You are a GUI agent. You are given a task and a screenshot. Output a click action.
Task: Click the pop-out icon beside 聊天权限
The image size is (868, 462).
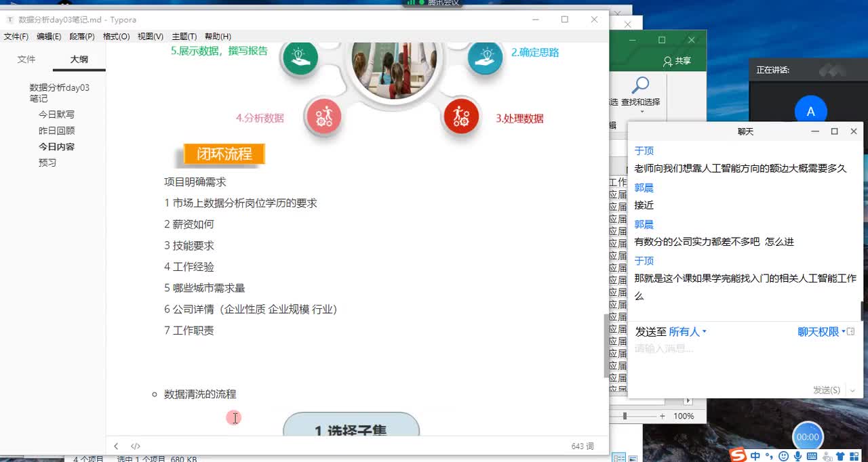[x=851, y=332]
